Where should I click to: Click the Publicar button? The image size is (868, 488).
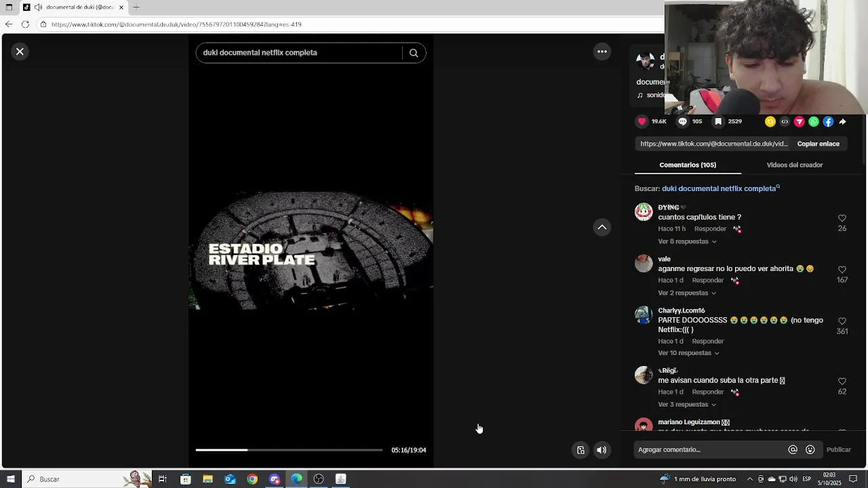coord(838,449)
